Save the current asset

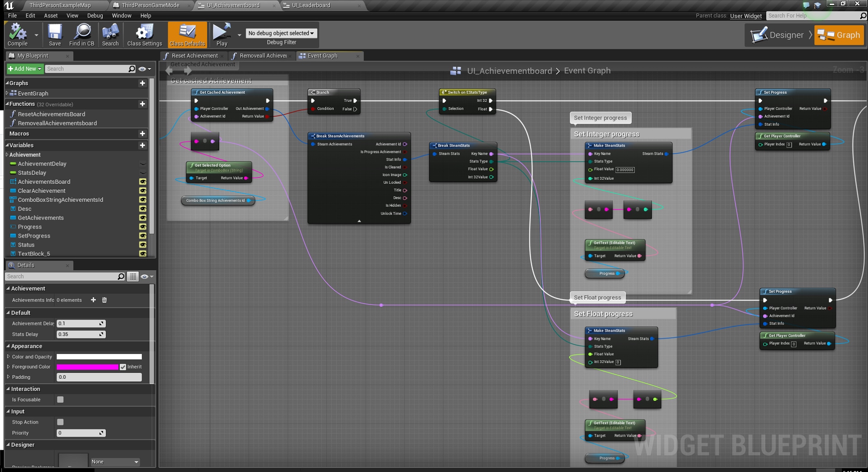click(x=54, y=34)
